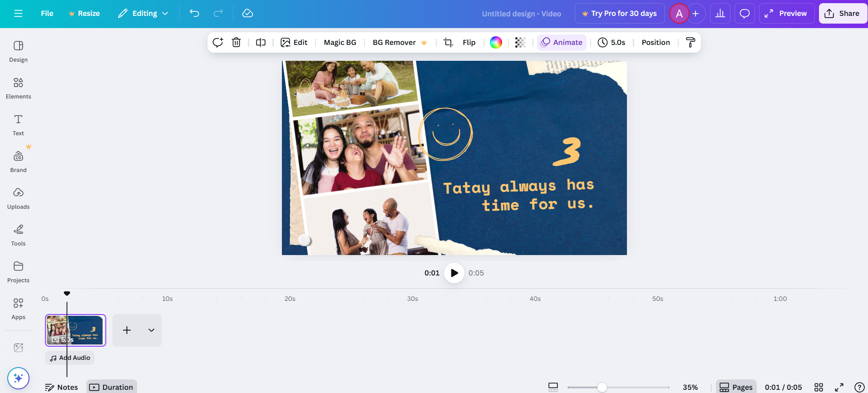Open the transparency checkerboard icon
The width and height of the screenshot is (868, 393).
[520, 42]
